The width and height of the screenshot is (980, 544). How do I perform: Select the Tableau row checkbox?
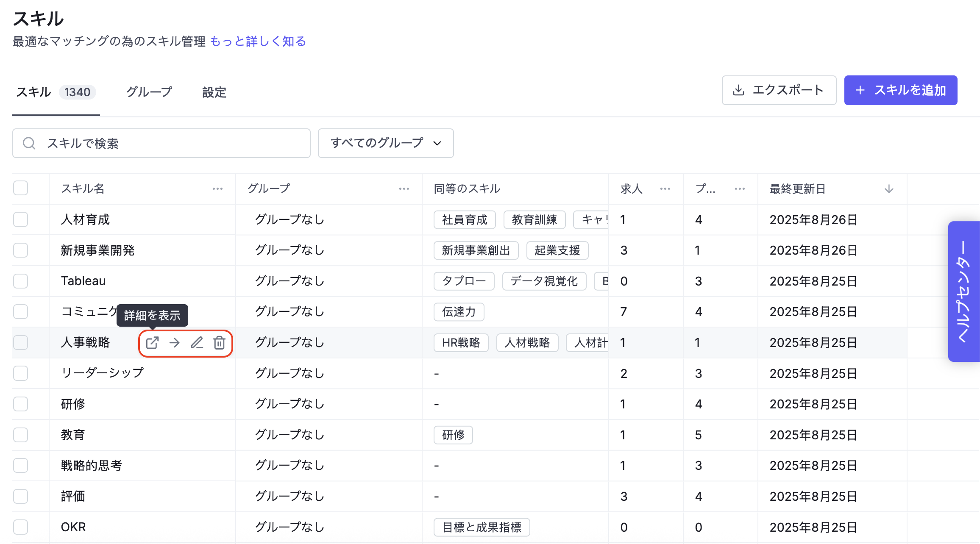pyautogui.click(x=20, y=281)
